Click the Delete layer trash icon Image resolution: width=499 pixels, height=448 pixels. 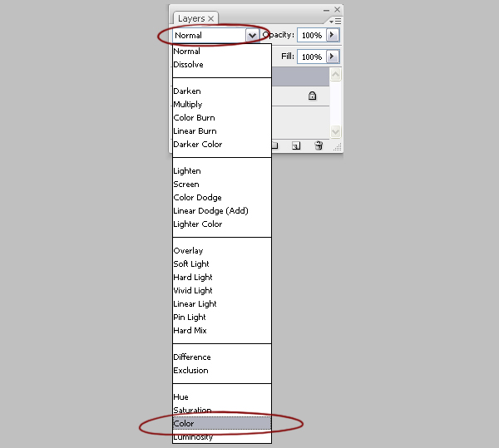click(319, 145)
